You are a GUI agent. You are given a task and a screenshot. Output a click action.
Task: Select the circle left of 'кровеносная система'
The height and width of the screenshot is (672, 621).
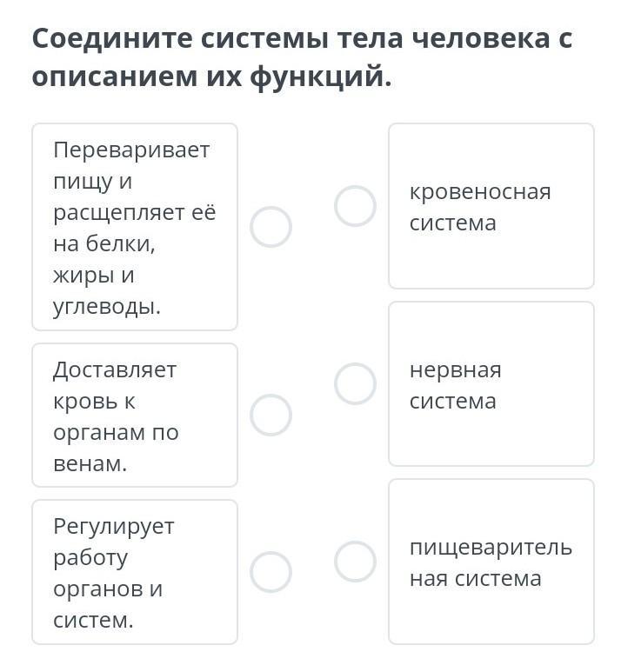pos(355,206)
